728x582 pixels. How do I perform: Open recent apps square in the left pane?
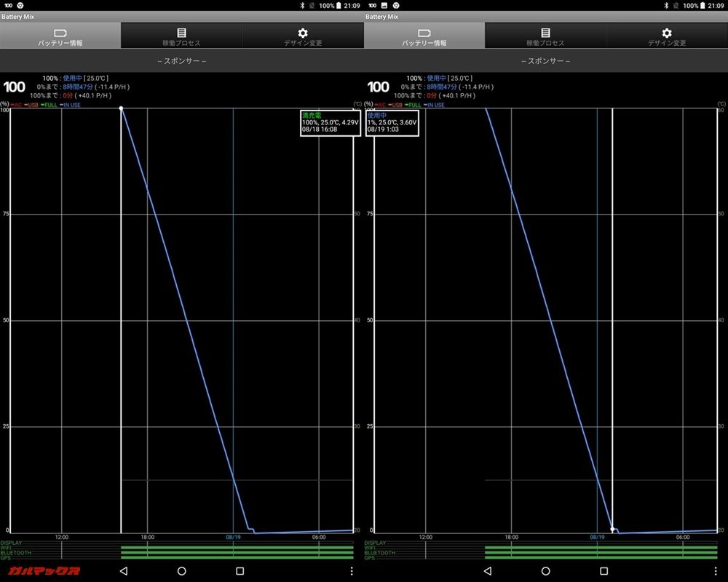pos(240,571)
